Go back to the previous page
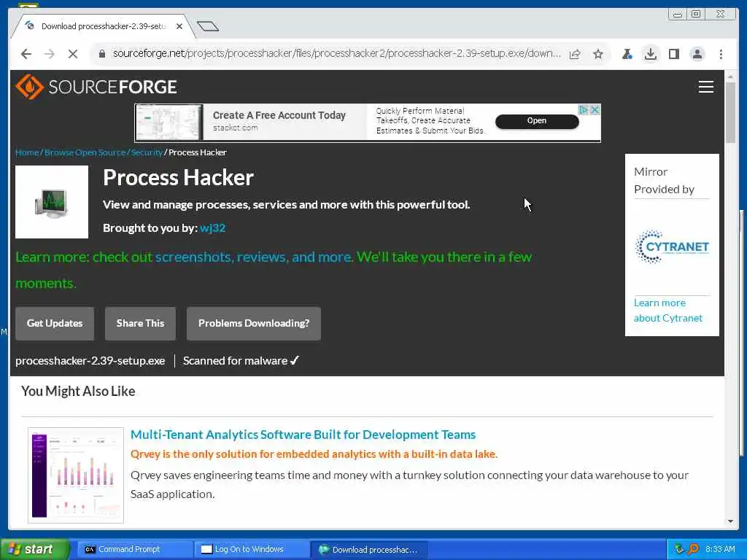The image size is (747, 560). pyautogui.click(x=26, y=54)
